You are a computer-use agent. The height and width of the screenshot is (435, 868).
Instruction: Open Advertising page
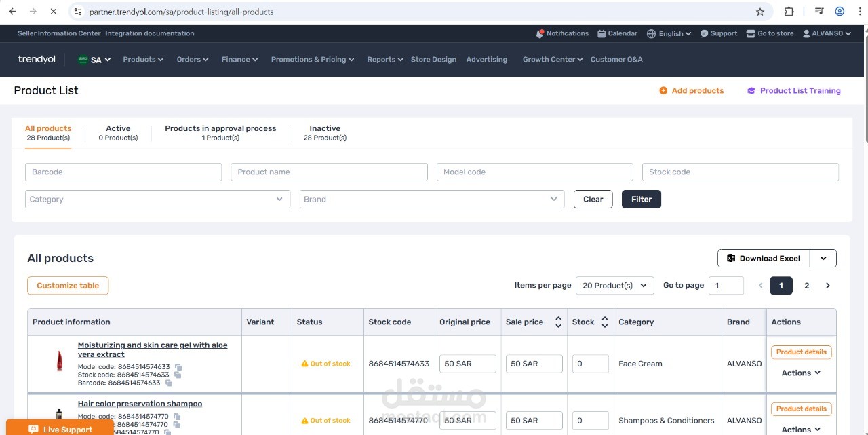[x=487, y=60]
